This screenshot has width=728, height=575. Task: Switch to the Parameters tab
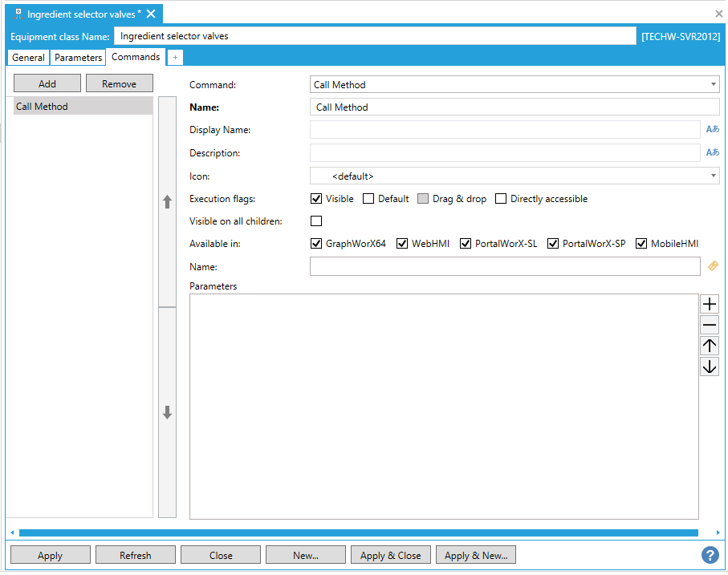tap(79, 58)
